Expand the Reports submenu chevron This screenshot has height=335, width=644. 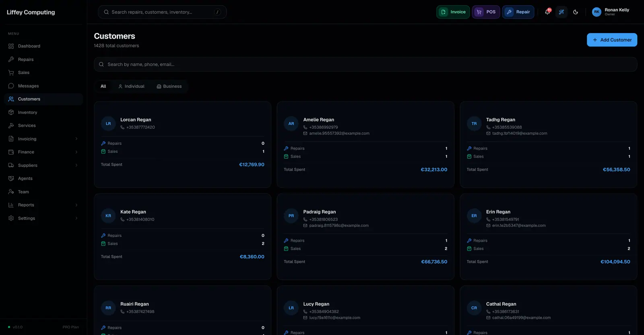[76, 205]
